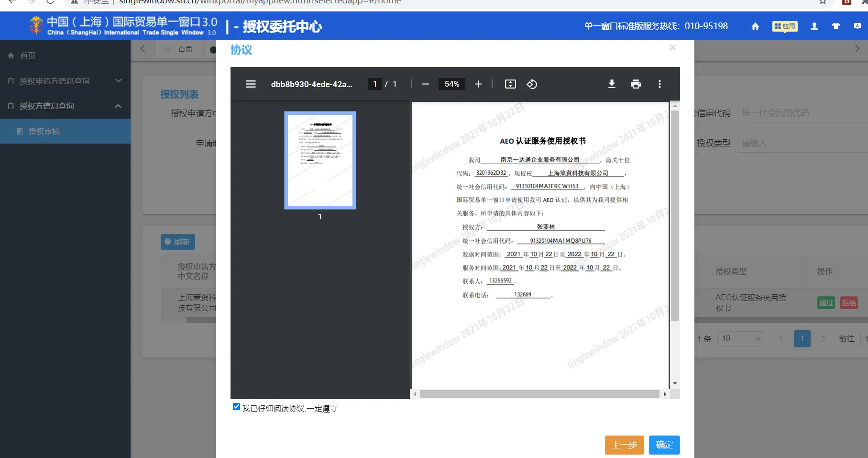Zoom out the PDF document
868x458 pixels.
[x=425, y=84]
